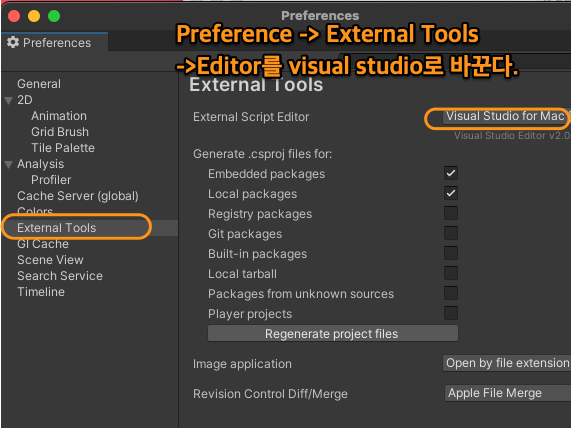
Task: Open Scene View preferences
Action: click(50, 260)
